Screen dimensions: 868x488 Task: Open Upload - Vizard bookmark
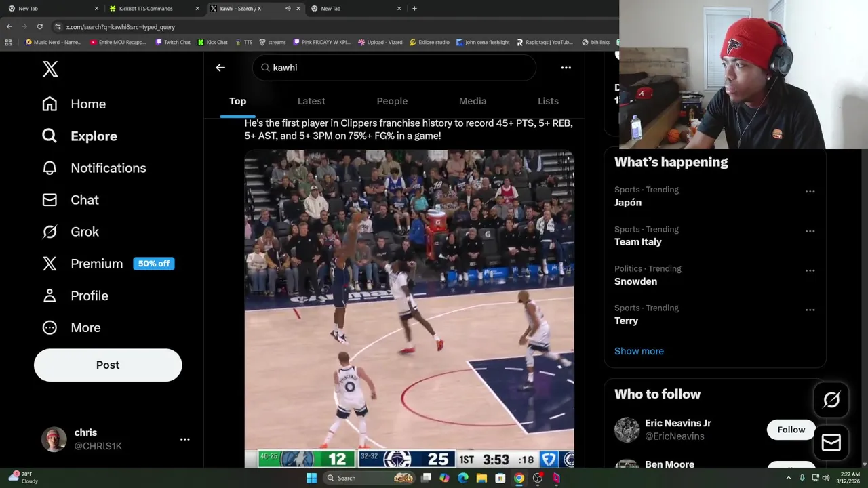point(380,42)
